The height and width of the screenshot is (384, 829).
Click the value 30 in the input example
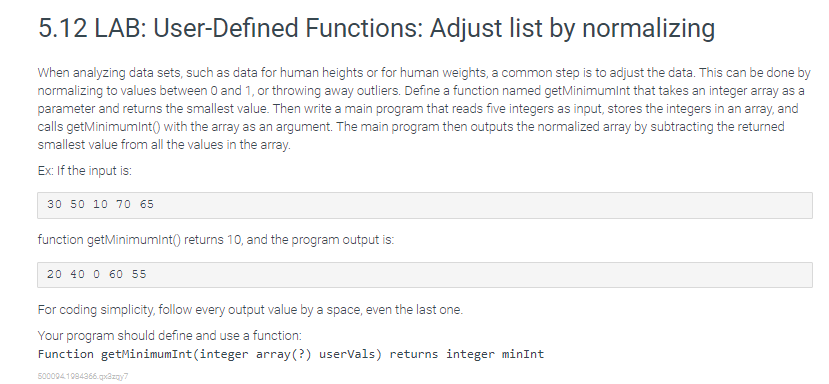(54, 204)
